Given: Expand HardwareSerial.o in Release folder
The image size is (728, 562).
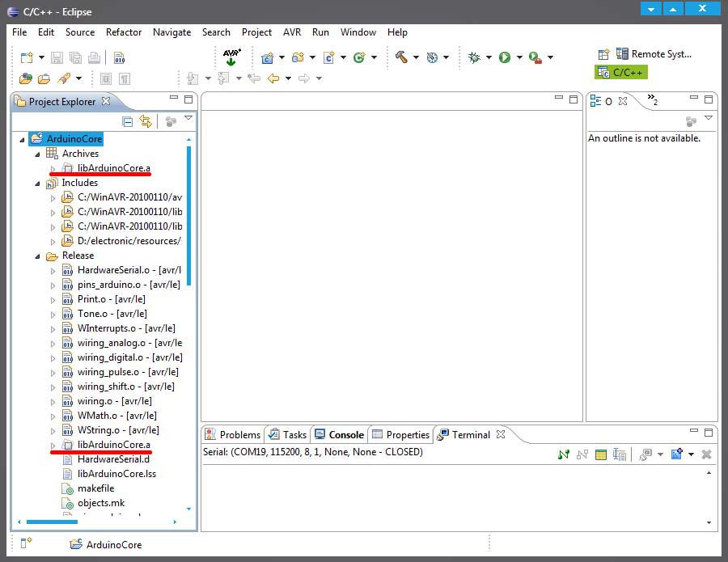Looking at the screenshot, I should pos(53,271).
